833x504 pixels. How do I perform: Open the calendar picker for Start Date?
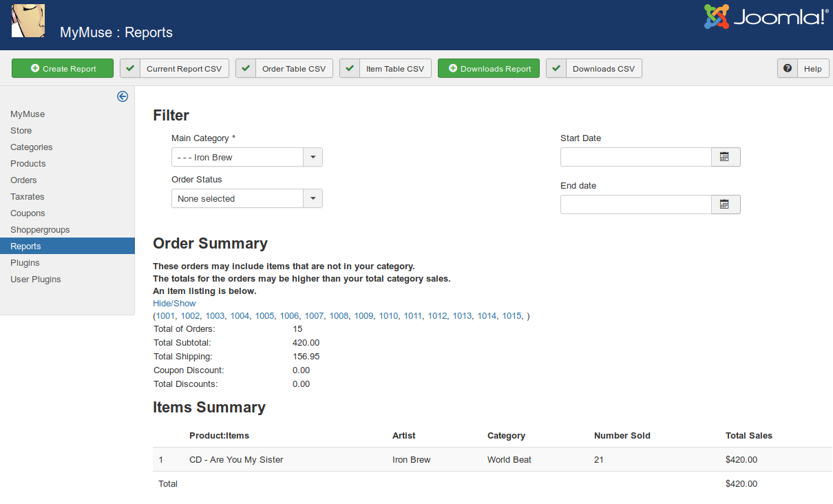(726, 157)
